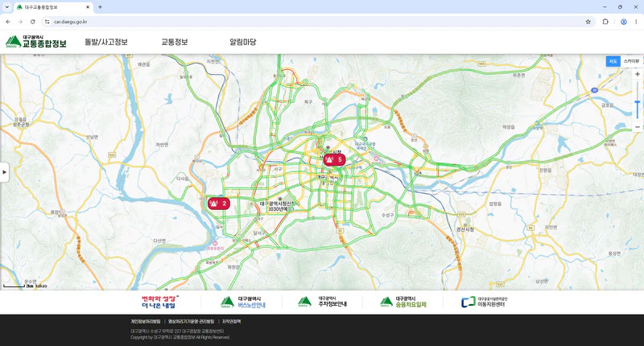Expand the left side panel arrow
Viewport: 644px width, 346px height.
(x=4, y=172)
